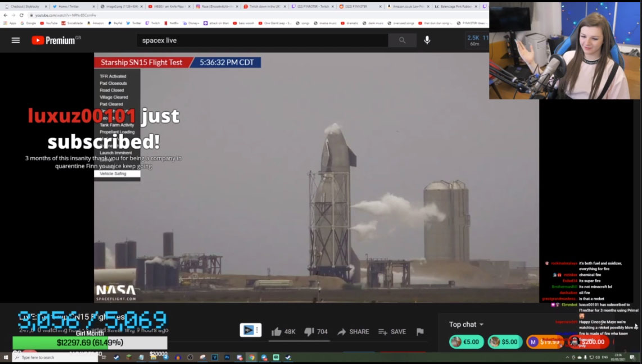
Task: Click the 'Village Cleared' checklist entry
Action: 114,97
